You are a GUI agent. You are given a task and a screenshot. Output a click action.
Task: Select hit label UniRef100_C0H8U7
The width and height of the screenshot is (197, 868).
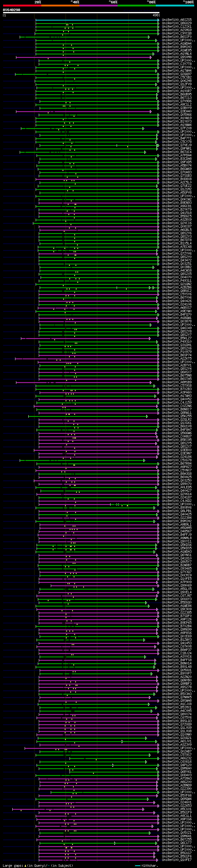[177, 437]
